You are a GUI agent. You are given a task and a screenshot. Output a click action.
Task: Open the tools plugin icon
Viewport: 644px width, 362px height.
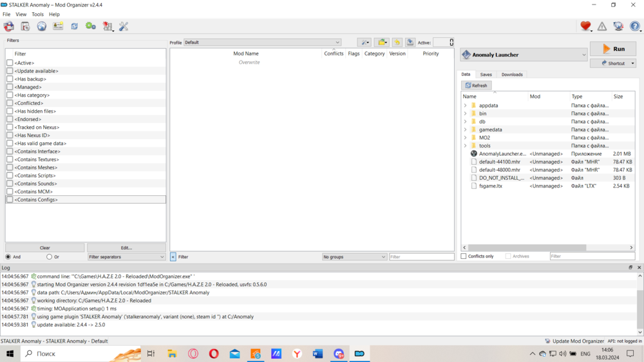tap(108, 26)
